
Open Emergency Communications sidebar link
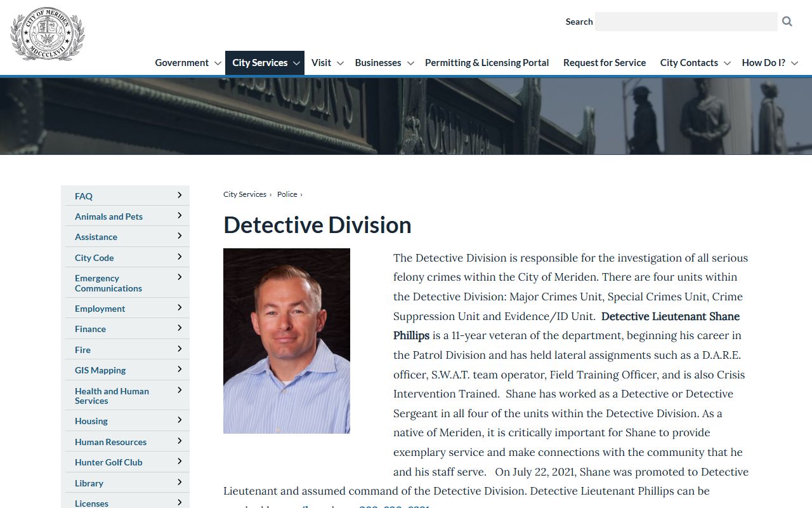click(x=108, y=283)
